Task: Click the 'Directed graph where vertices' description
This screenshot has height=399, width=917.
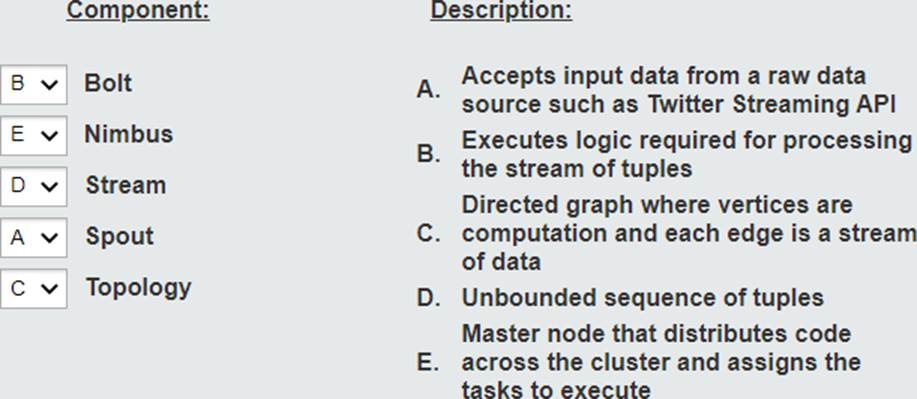Action: point(689,233)
